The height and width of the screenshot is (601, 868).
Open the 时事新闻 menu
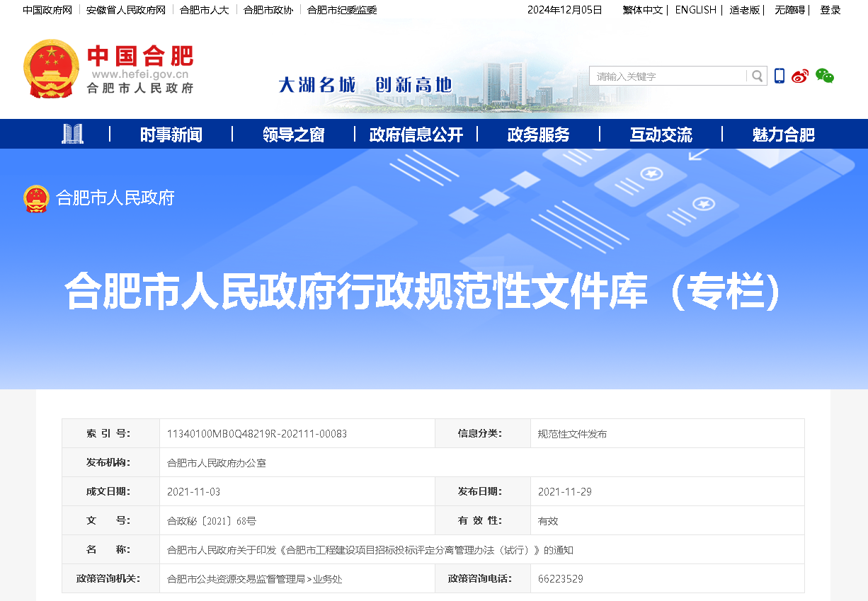pyautogui.click(x=171, y=134)
